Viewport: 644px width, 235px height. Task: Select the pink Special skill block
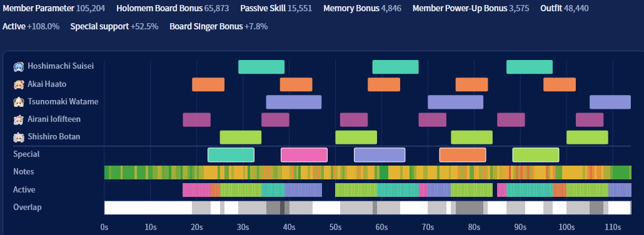[304, 155]
